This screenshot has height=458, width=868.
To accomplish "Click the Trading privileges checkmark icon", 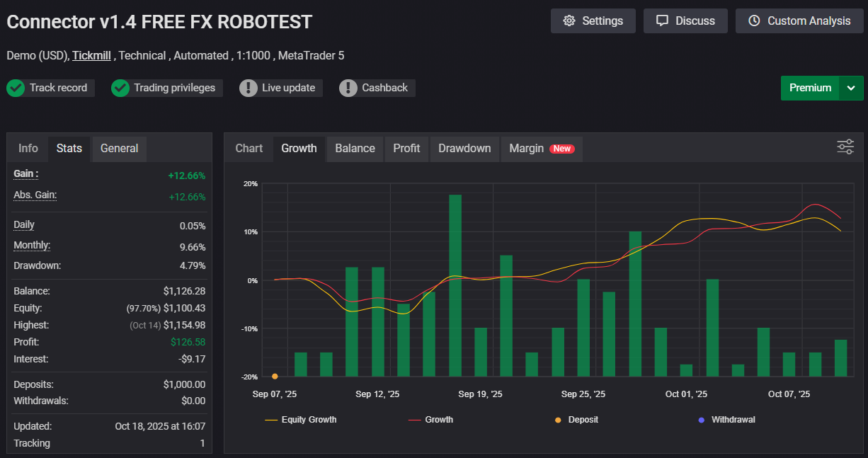I will pos(120,88).
